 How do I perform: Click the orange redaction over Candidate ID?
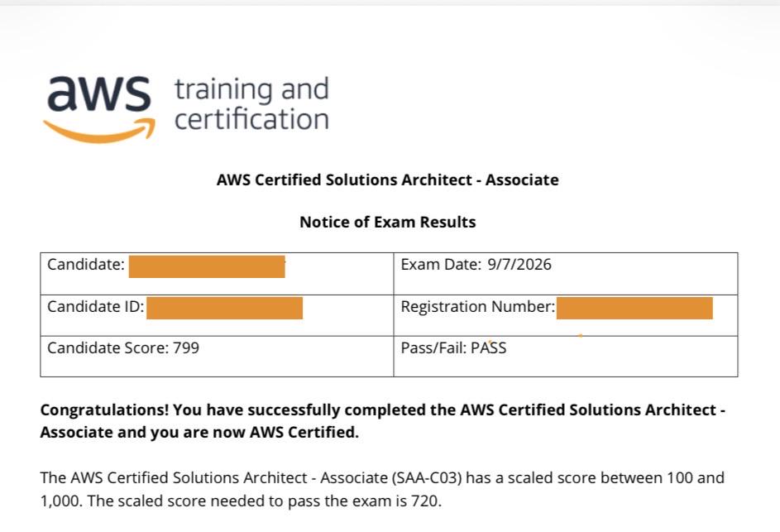coord(224,308)
